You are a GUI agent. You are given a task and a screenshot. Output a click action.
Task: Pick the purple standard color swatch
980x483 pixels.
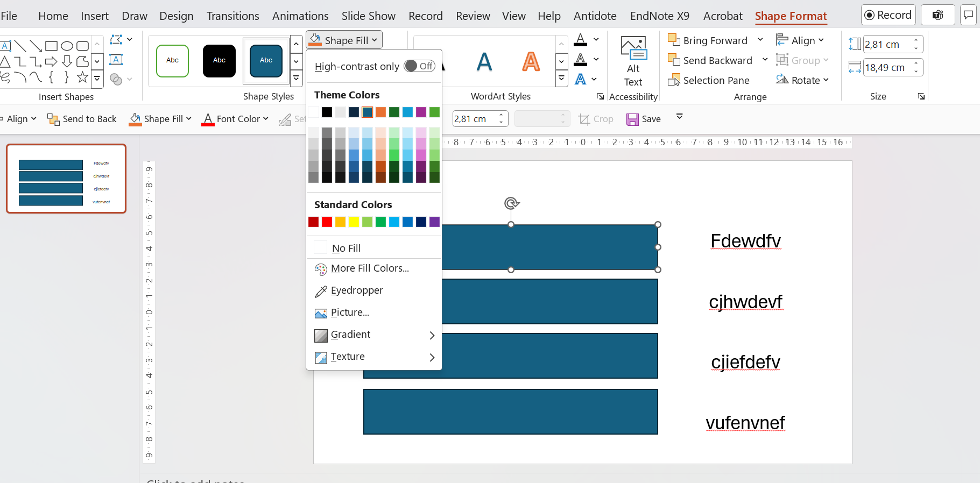coord(434,222)
